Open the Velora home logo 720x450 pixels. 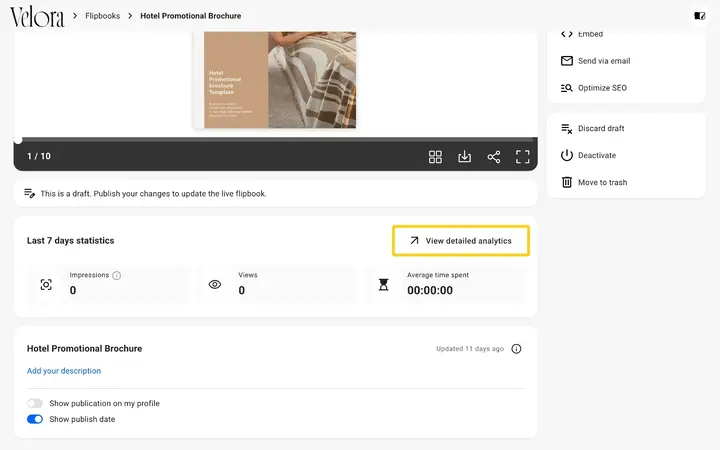tap(37, 17)
